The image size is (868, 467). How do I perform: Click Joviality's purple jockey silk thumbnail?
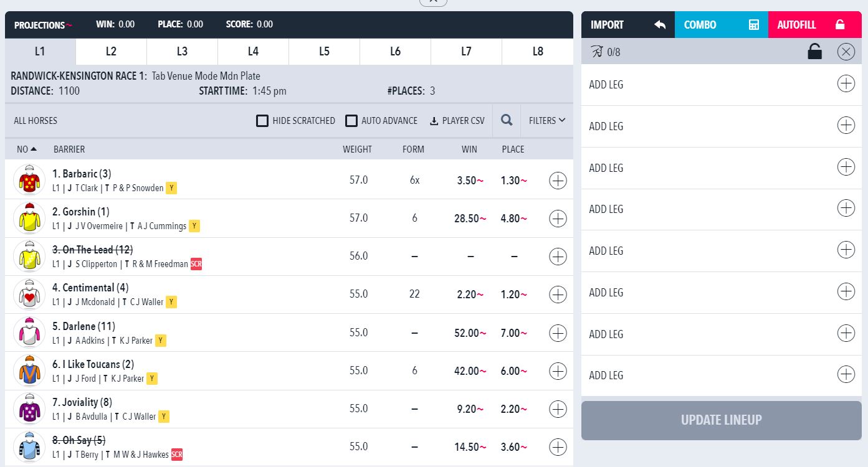click(x=29, y=409)
